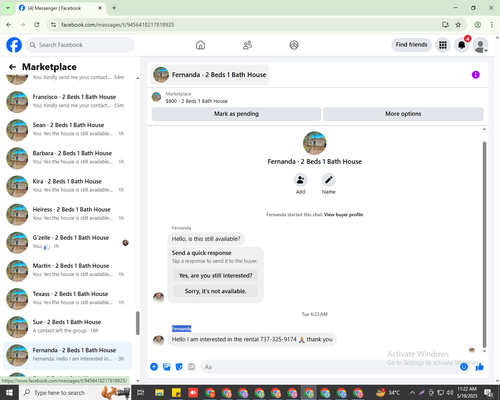Show hidden system tray icons
The image size is (500, 400).
point(412,392)
